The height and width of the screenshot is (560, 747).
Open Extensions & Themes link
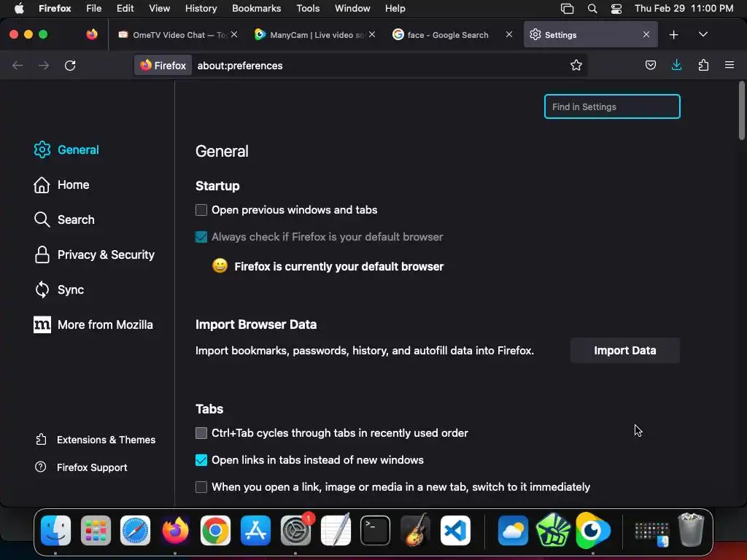[x=96, y=440]
